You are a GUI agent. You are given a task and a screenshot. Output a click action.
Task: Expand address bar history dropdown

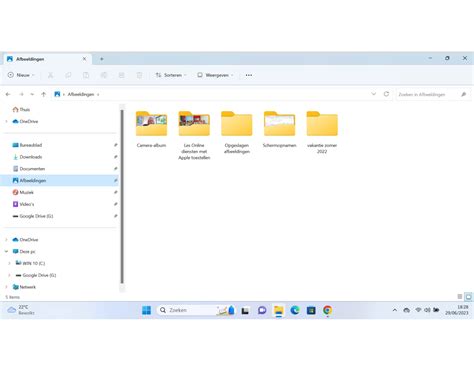point(374,94)
